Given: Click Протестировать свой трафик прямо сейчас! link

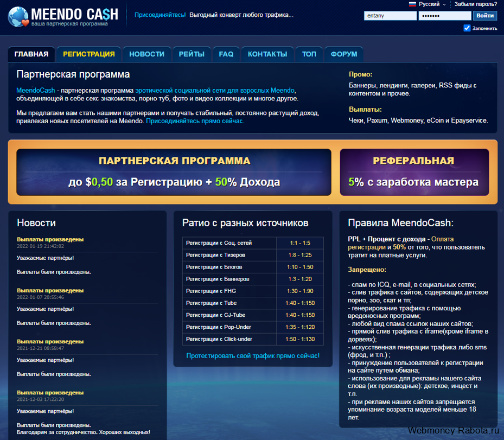Looking at the screenshot, I should pyautogui.click(x=253, y=355).
